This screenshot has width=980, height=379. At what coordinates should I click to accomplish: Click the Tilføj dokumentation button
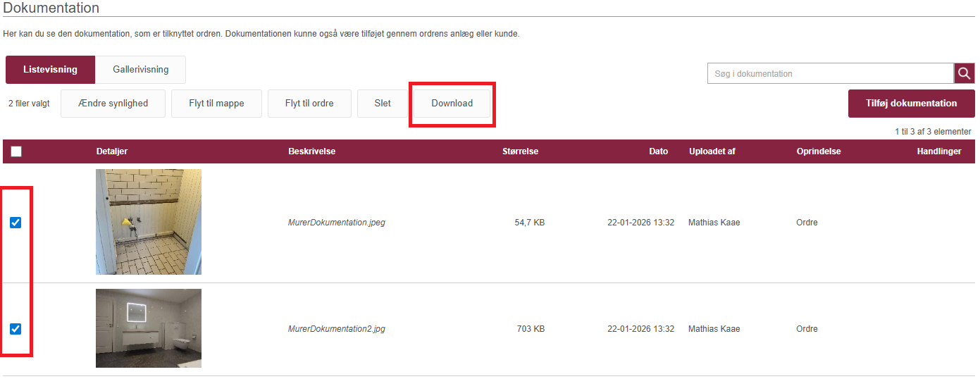911,103
